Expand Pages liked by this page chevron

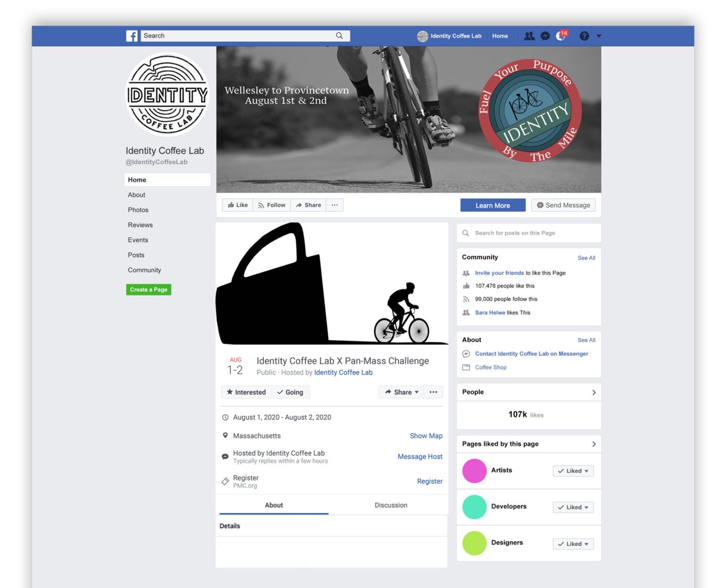point(594,444)
